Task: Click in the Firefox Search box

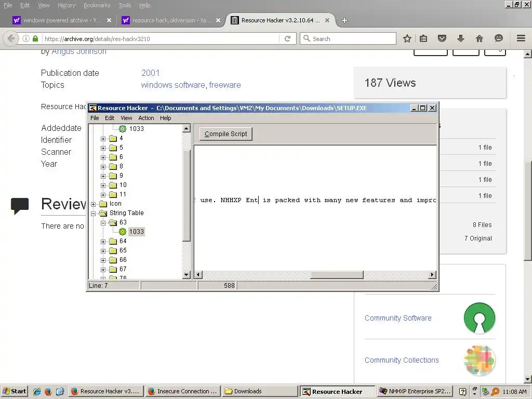Action: click(x=348, y=38)
